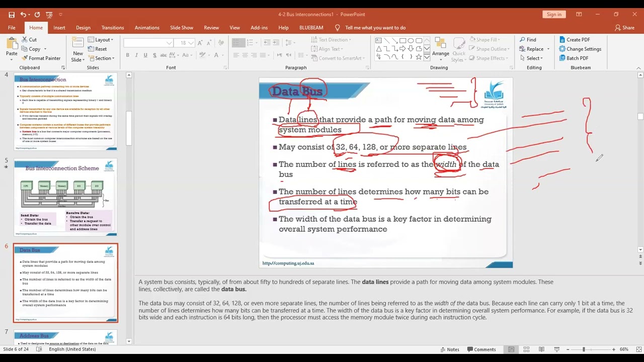Save the presentation with the floppy disk icon
The width and height of the screenshot is (644, 362).
(12, 15)
